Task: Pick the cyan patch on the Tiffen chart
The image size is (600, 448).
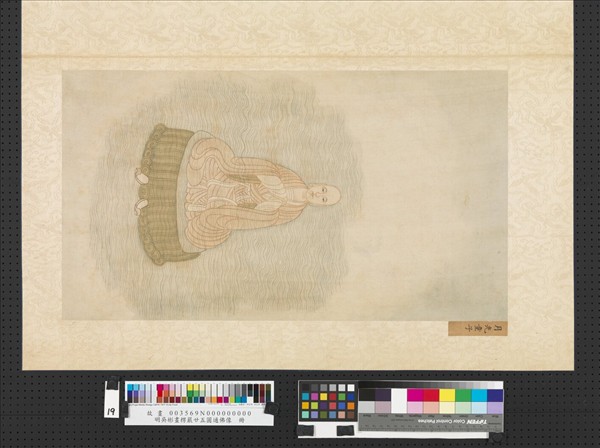Action: pyautogui.click(x=479, y=395)
